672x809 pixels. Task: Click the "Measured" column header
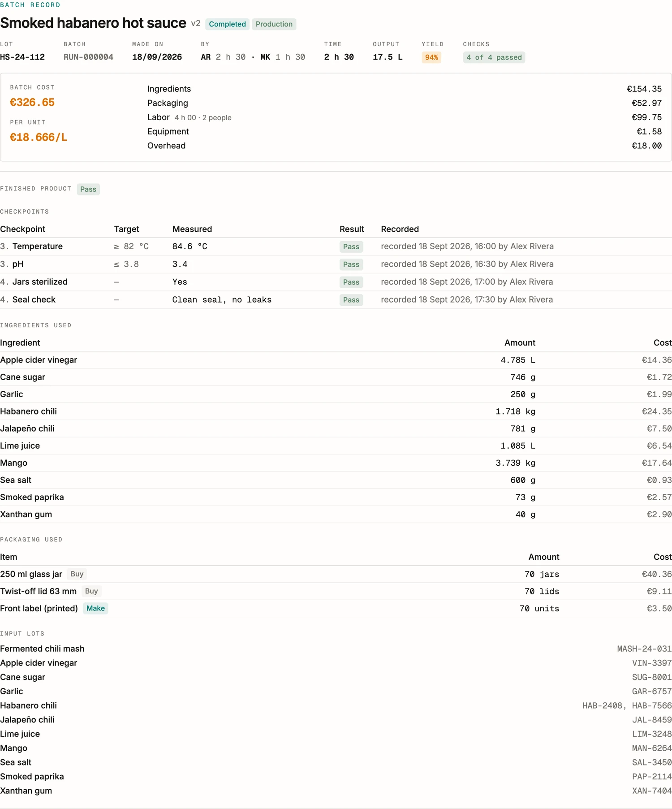click(192, 229)
